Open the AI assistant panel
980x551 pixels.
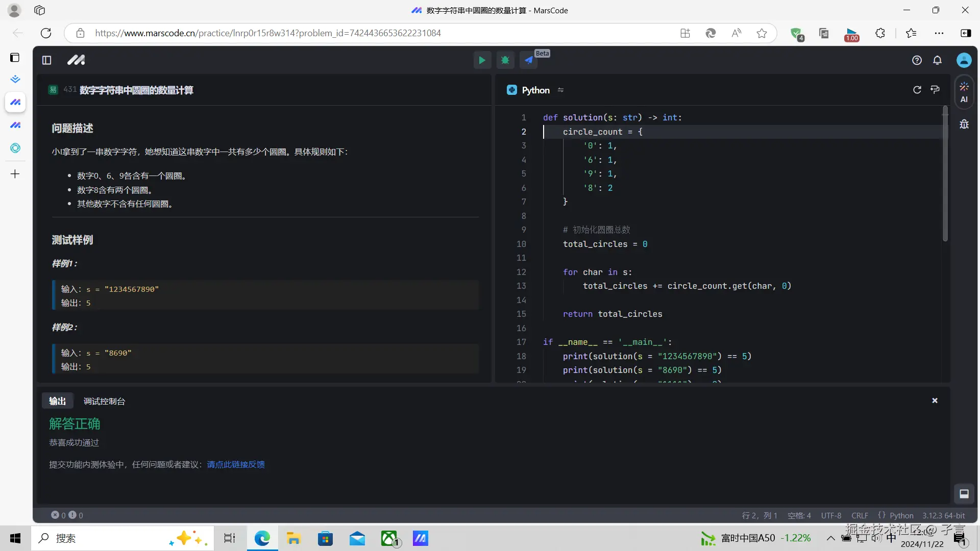964,92
